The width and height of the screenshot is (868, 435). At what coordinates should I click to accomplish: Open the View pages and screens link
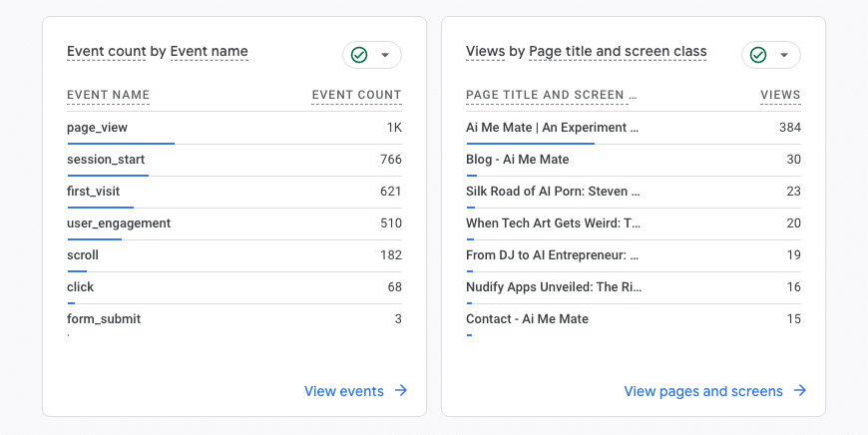pos(703,391)
